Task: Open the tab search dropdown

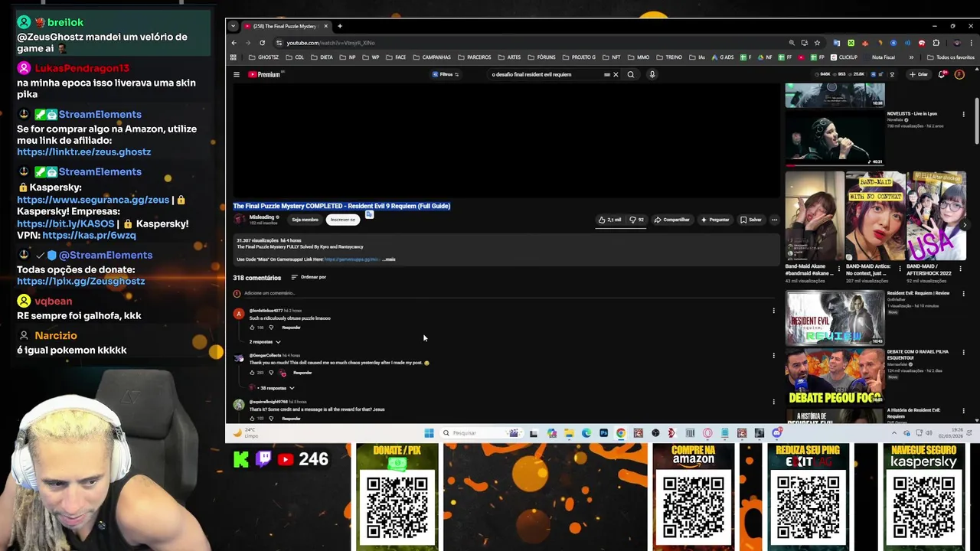Action: [233, 26]
